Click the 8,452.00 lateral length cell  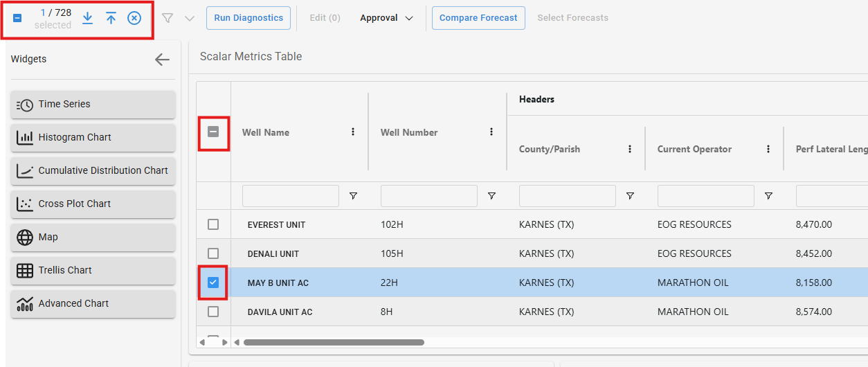[814, 254]
